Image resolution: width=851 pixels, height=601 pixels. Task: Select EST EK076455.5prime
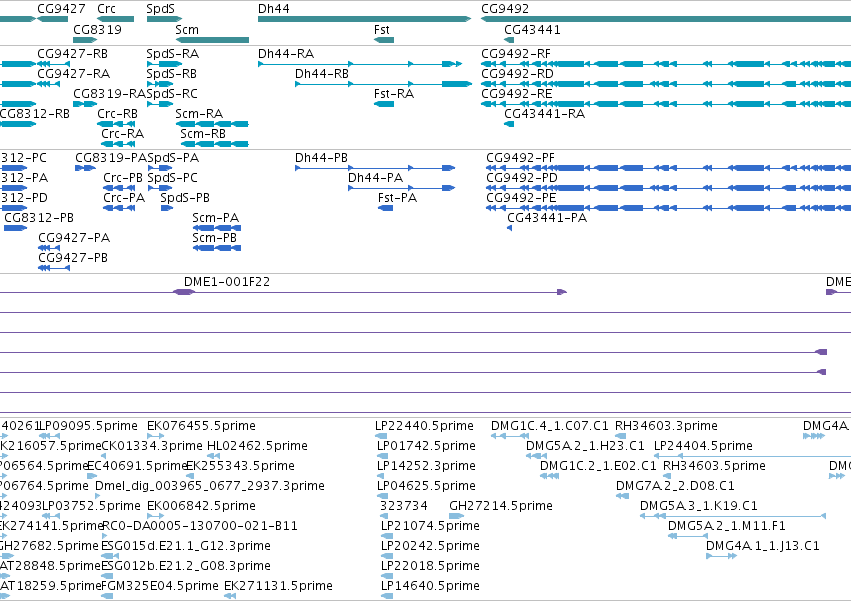click(x=155, y=436)
